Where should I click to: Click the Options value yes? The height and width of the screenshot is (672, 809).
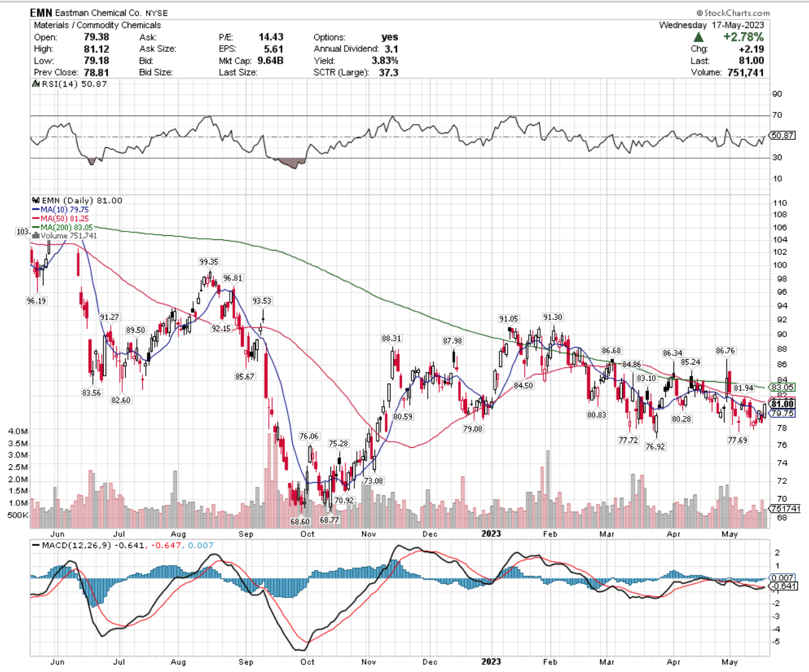(x=390, y=37)
